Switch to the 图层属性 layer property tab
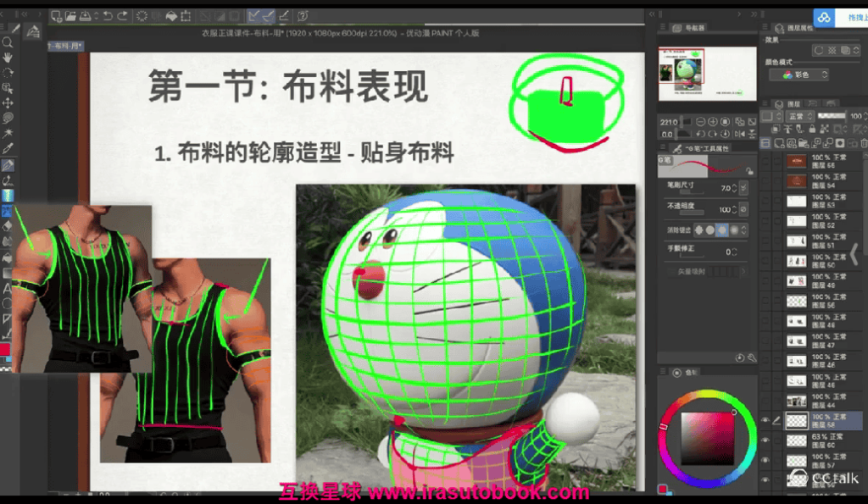The image size is (868, 504). pyautogui.click(x=793, y=28)
